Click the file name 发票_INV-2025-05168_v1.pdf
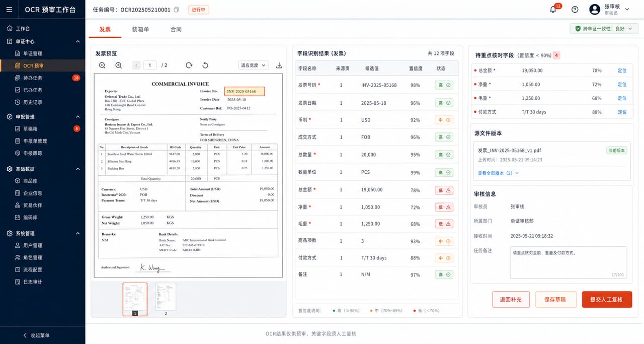644x344 pixels. click(x=509, y=150)
